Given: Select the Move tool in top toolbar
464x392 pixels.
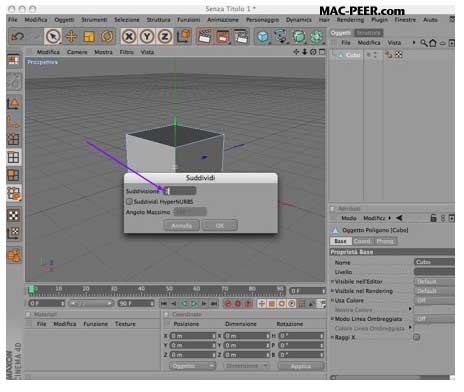Looking at the screenshot, I should (71, 36).
